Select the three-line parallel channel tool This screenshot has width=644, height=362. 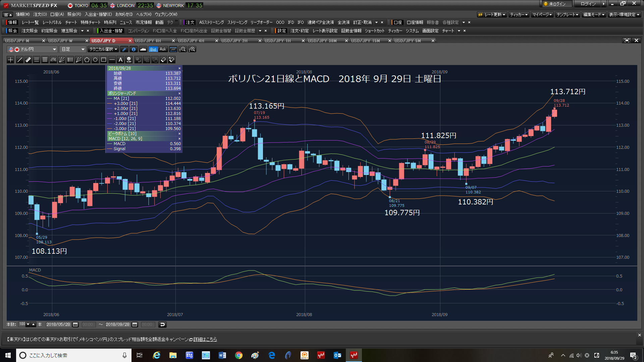(x=37, y=60)
